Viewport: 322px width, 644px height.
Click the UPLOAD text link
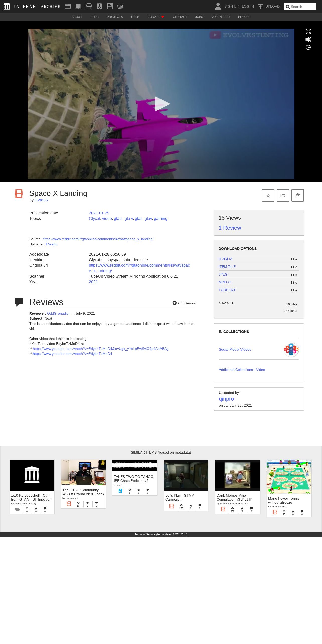(272, 6)
